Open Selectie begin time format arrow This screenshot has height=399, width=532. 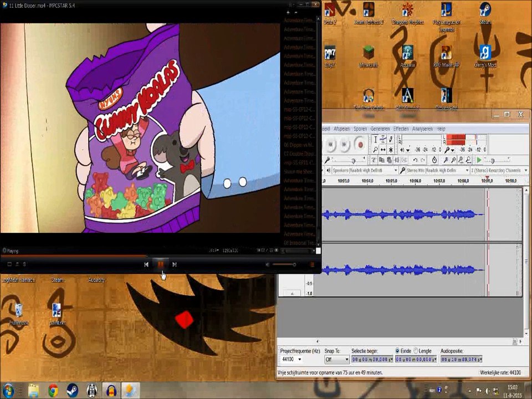(x=391, y=359)
